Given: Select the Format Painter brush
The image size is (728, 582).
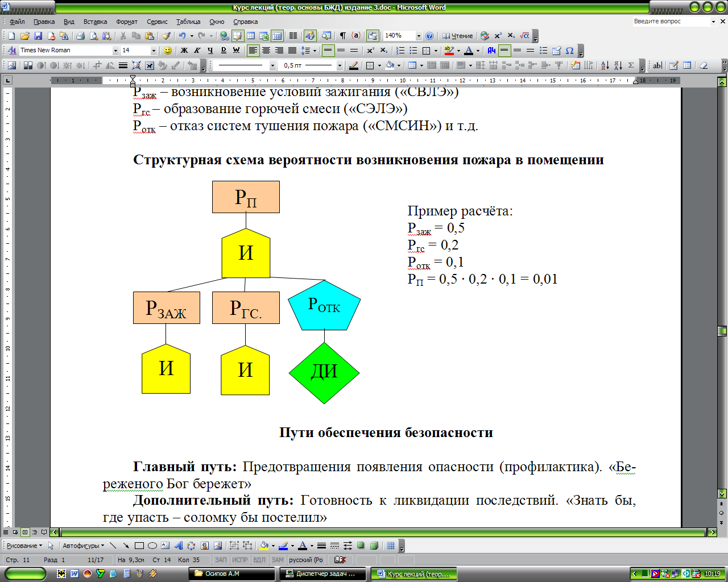Looking at the screenshot, I should point(166,36).
